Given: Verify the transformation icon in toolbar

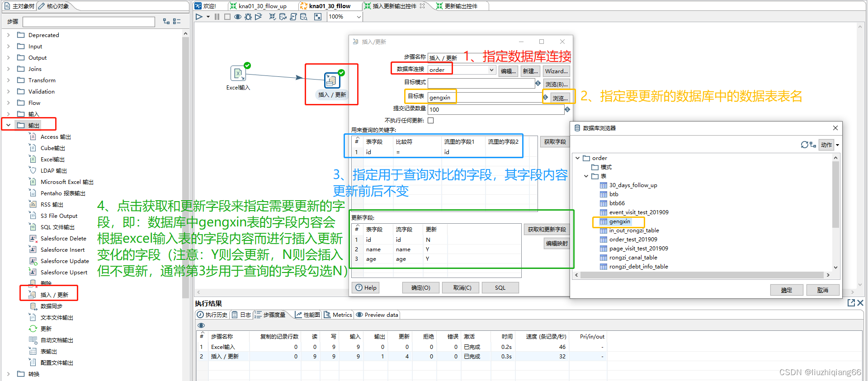Looking at the screenshot, I should pos(272,17).
